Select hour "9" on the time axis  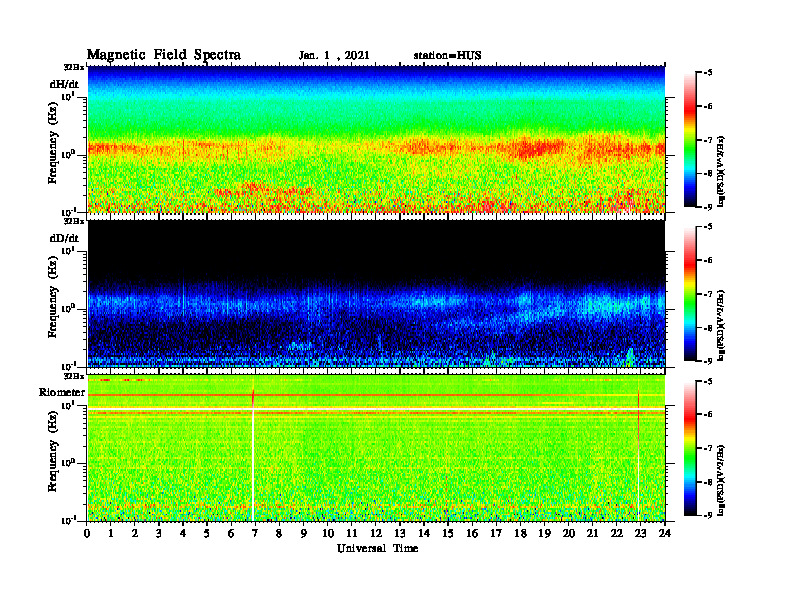(x=304, y=533)
